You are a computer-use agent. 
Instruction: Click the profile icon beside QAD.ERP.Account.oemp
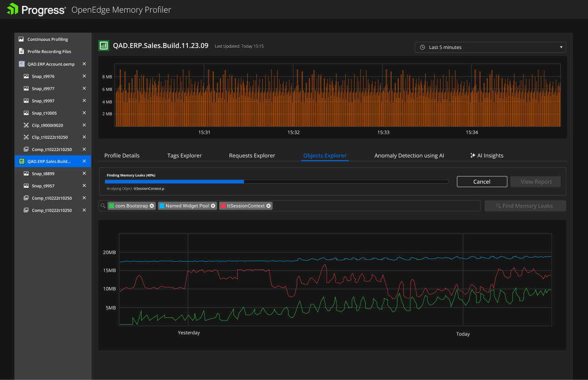[x=21, y=64]
